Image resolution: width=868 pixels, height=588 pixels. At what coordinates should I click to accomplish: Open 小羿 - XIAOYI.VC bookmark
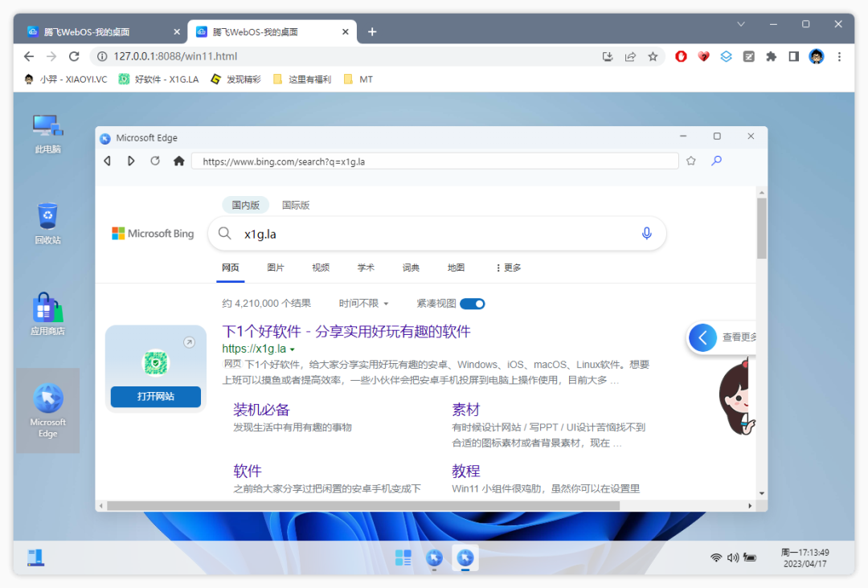point(65,80)
